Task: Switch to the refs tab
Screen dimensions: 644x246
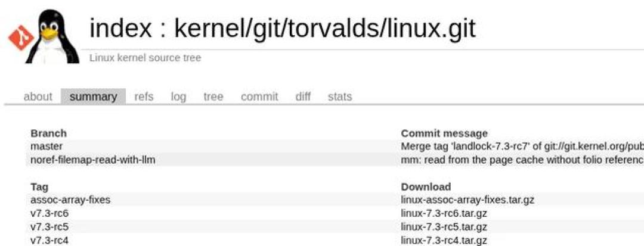Action: (x=144, y=96)
